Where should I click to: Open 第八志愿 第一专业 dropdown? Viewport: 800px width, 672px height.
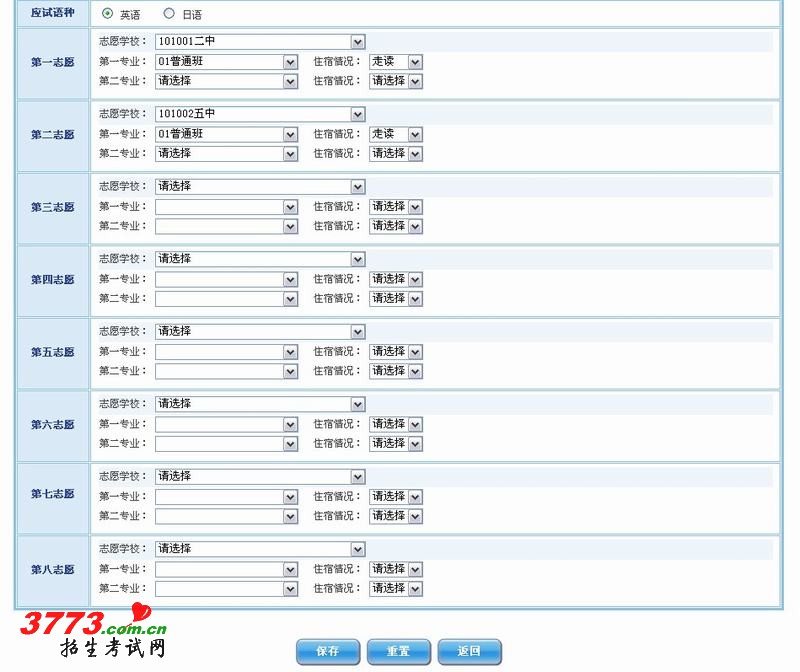point(226,569)
